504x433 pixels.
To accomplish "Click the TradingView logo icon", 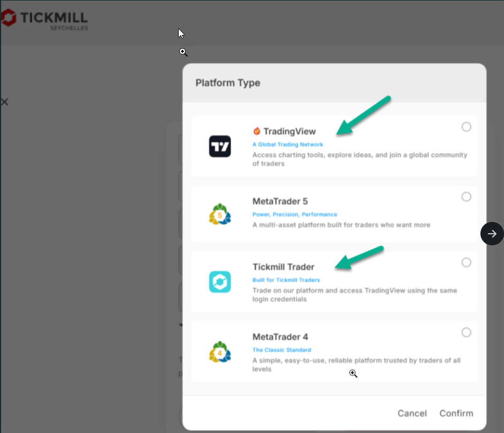I will (220, 146).
